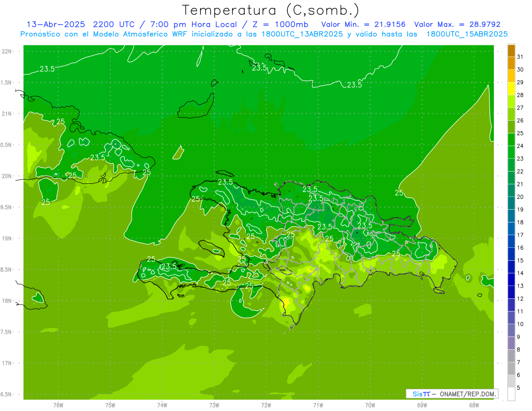Click 'Pronóstico con el Modelo Atmósferico WRF' text
The width and height of the screenshot is (532, 411).
pyautogui.click(x=103, y=34)
